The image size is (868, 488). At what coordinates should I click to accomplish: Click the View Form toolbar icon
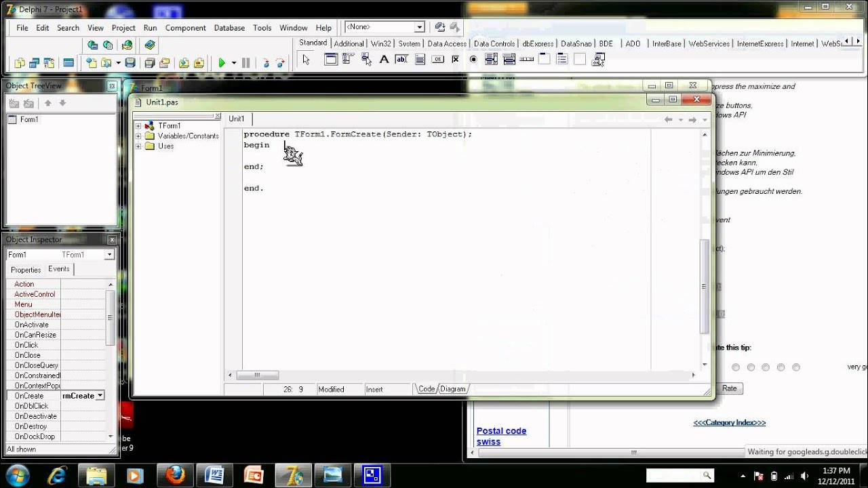coord(34,63)
